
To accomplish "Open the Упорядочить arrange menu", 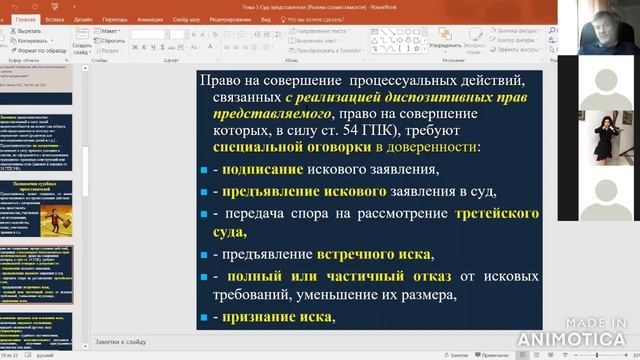I will (445, 39).
